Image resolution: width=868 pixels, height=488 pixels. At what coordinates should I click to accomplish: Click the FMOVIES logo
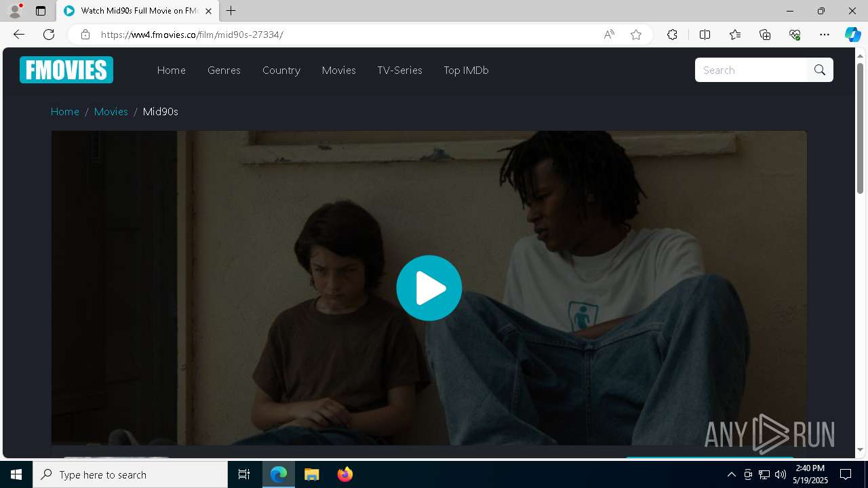66,70
